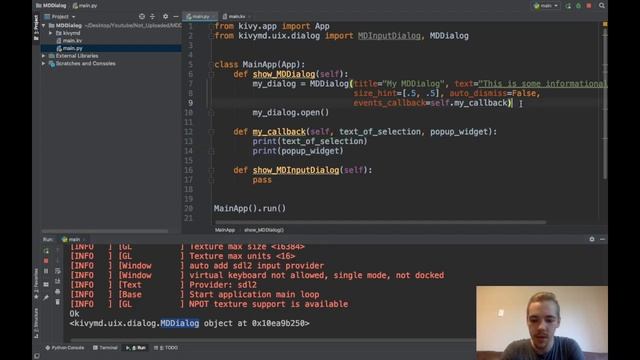The height and width of the screenshot is (360, 640).
Task: Open Project panel gear settings
Action: pos(165,16)
